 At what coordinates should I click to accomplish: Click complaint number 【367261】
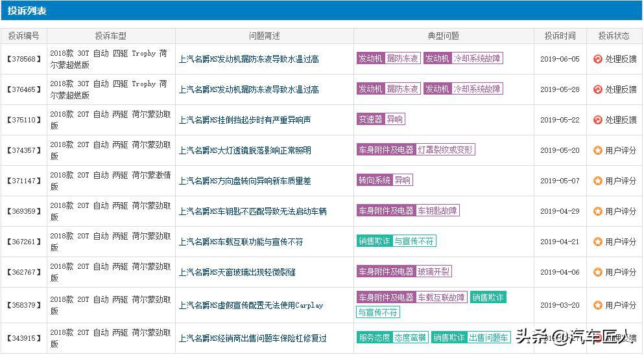24,242
